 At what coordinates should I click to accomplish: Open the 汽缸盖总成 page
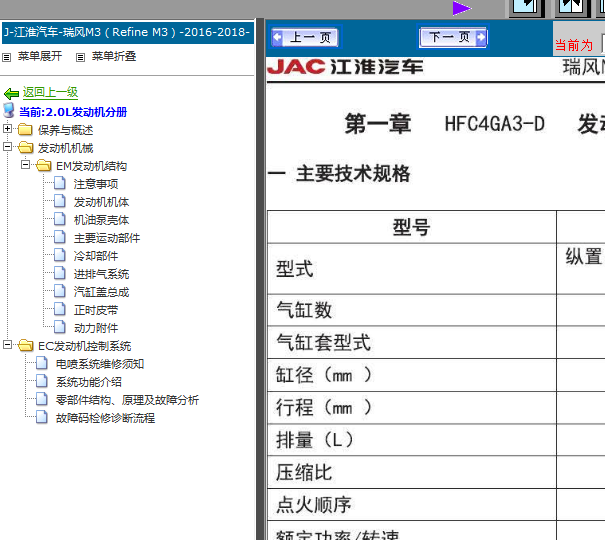(101, 292)
